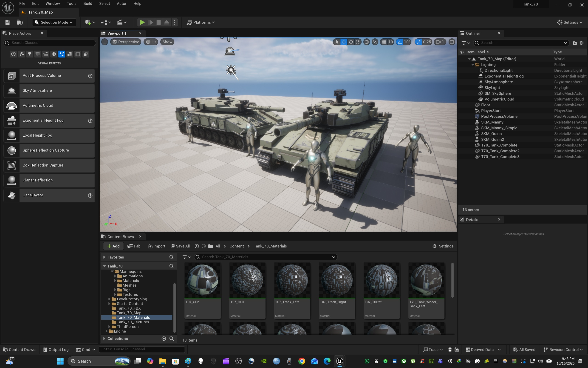The width and height of the screenshot is (588, 368).
Task: Click the Post Process Volume help icon
Action: click(x=90, y=76)
